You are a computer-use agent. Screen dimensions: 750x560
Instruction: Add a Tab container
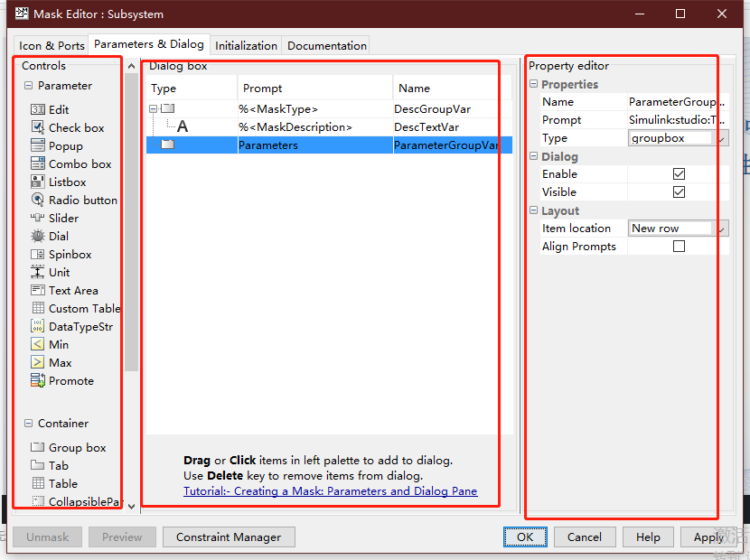pyautogui.click(x=50, y=465)
